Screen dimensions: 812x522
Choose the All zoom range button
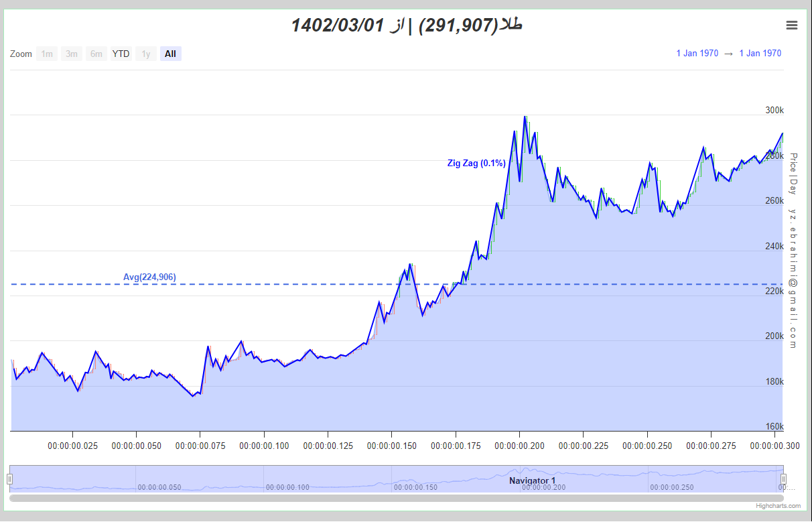(171, 54)
